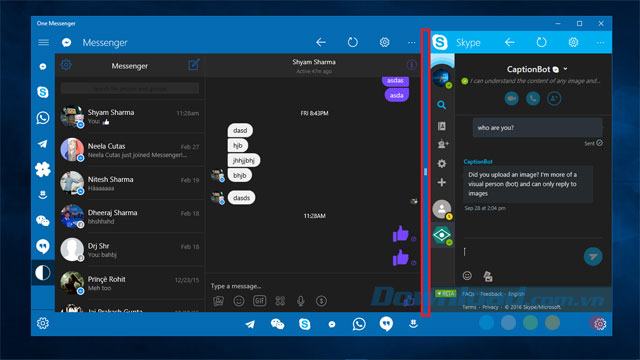Attach a file in Skype chat
The image size is (640, 360).
tap(488, 276)
